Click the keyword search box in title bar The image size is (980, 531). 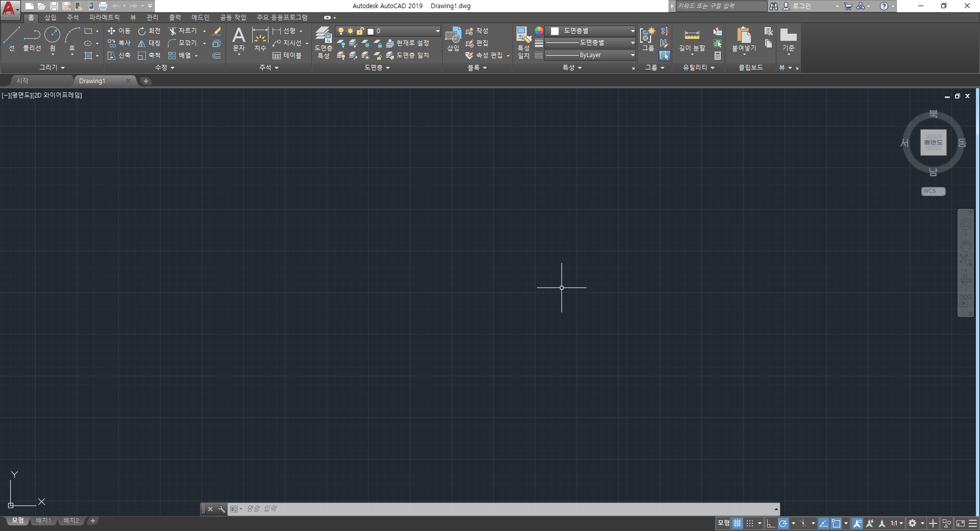coord(721,6)
